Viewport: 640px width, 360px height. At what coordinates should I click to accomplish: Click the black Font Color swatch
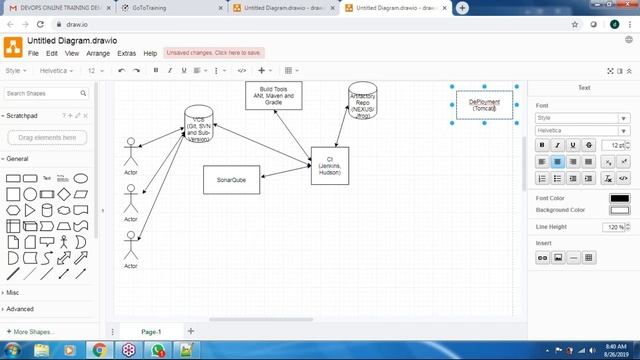point(619,198)
